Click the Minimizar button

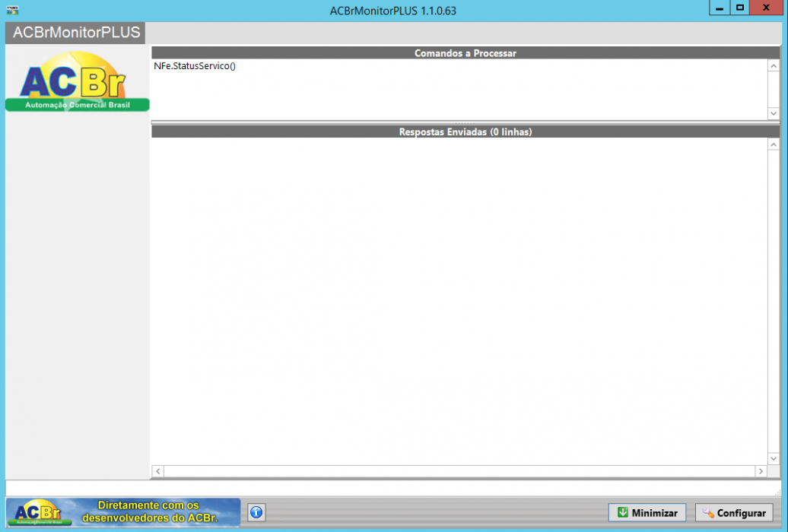point(647,513)
